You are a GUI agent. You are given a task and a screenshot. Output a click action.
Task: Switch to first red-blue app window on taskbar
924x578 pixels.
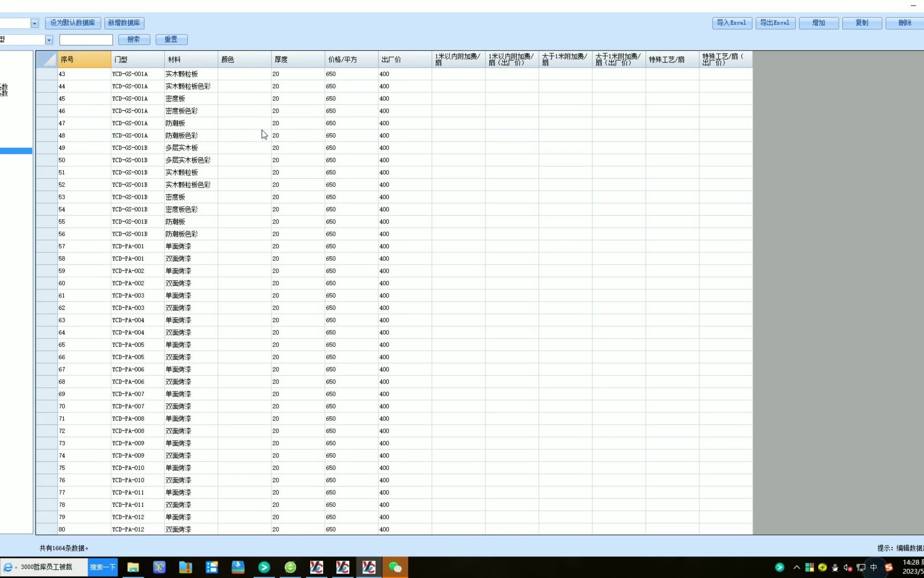tap(317, 567)
